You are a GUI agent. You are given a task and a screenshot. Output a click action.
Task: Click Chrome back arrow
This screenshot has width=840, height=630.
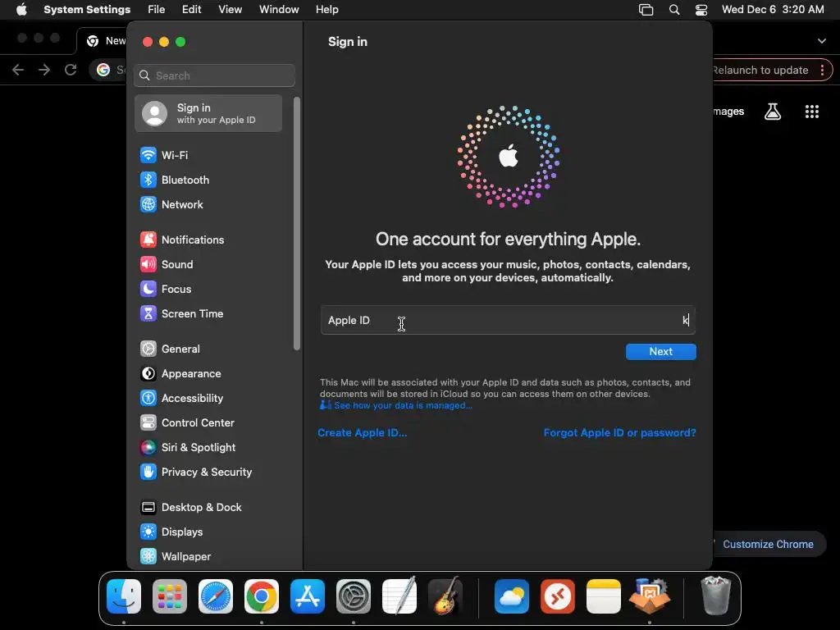(x=18, y=70)
